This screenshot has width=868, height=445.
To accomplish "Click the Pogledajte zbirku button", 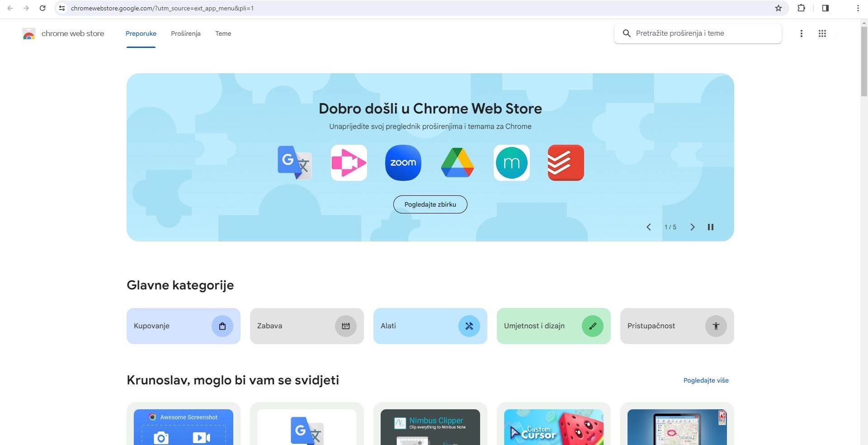I will coord(430,204).
